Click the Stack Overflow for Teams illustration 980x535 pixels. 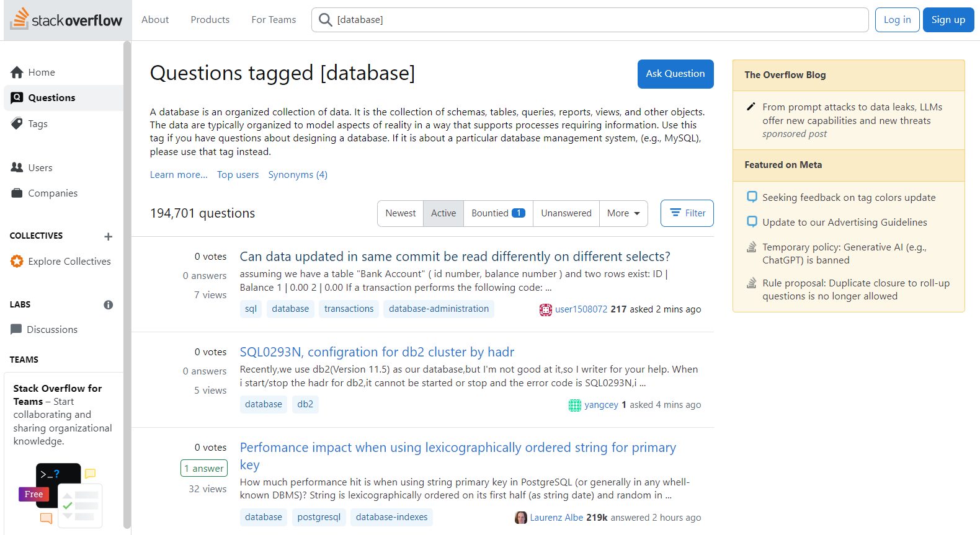(60, 495)
